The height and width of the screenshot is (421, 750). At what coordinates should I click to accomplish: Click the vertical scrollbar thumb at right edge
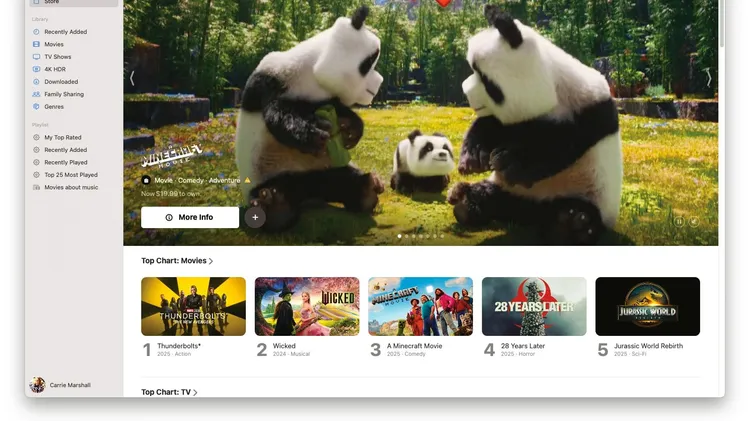(722, 23)
